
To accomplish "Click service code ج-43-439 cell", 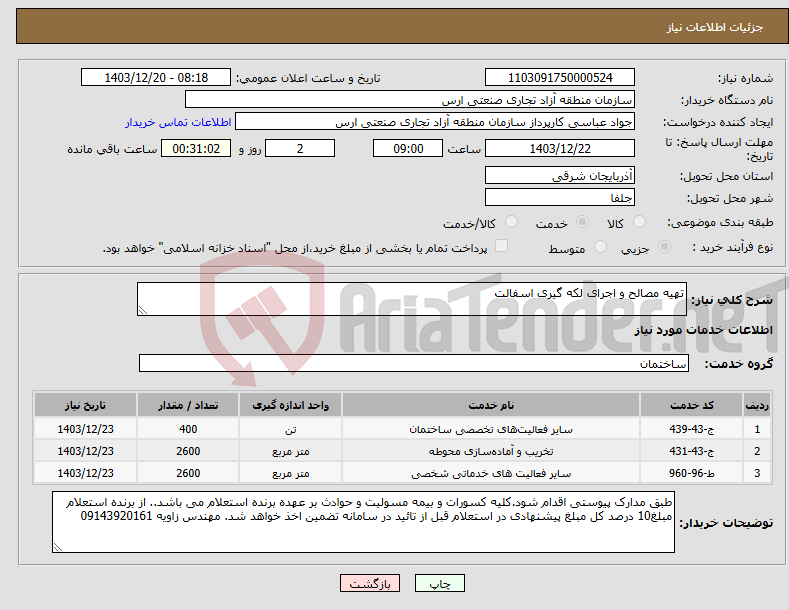I will coord(691,429).
